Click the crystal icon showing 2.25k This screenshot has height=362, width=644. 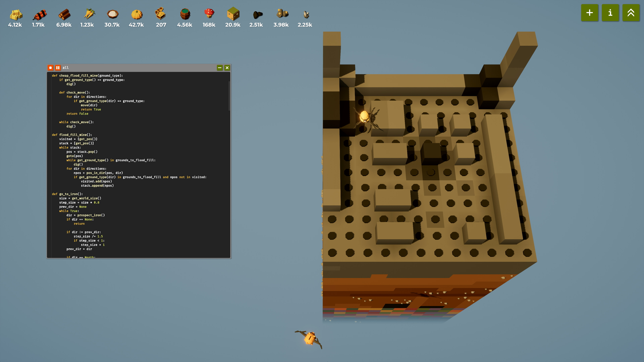306,15
